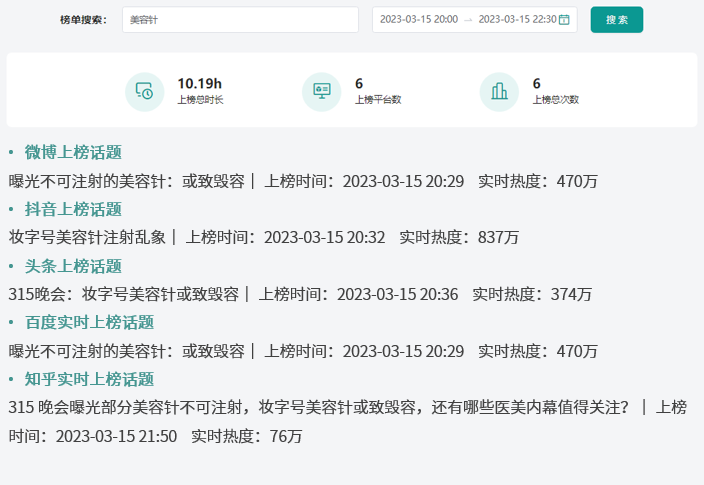Click the bar chart icon for 上榜总次数
This screenshot has height=485, width=704.
tap(499, 92)
